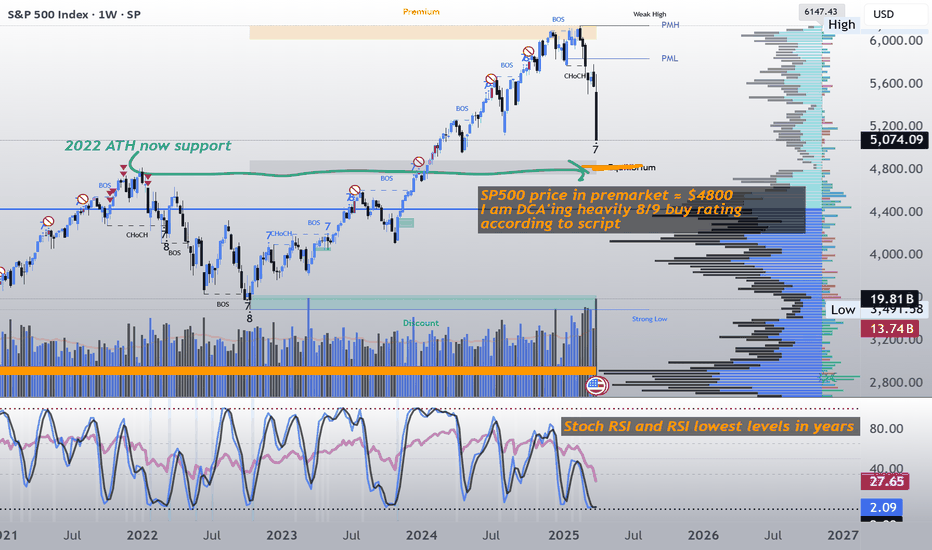The height and width of the screenshot is (550, 932).
Task: Click the 4,000.00 price axis label
Action: click(x=896, y=254)
